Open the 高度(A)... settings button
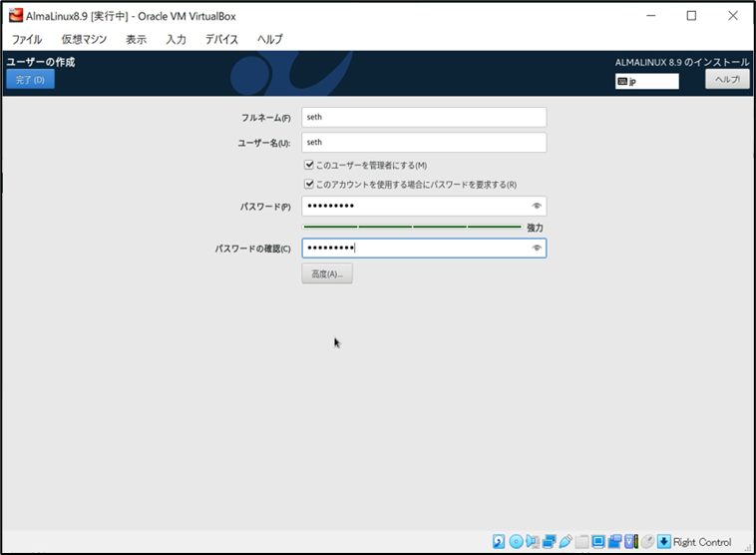This screenshot has height=555, width=756. pos(327,274)
